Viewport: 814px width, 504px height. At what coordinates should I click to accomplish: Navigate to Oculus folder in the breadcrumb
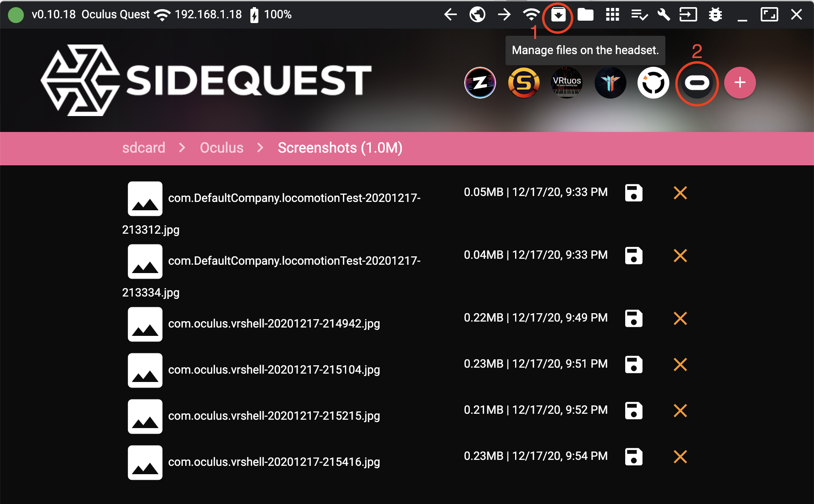[221, 148]
